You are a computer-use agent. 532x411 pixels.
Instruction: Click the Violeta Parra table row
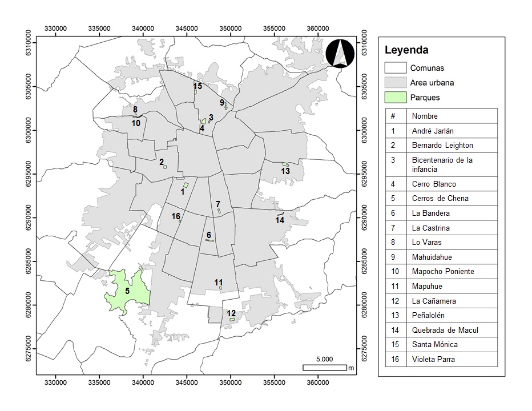(441, 359)
